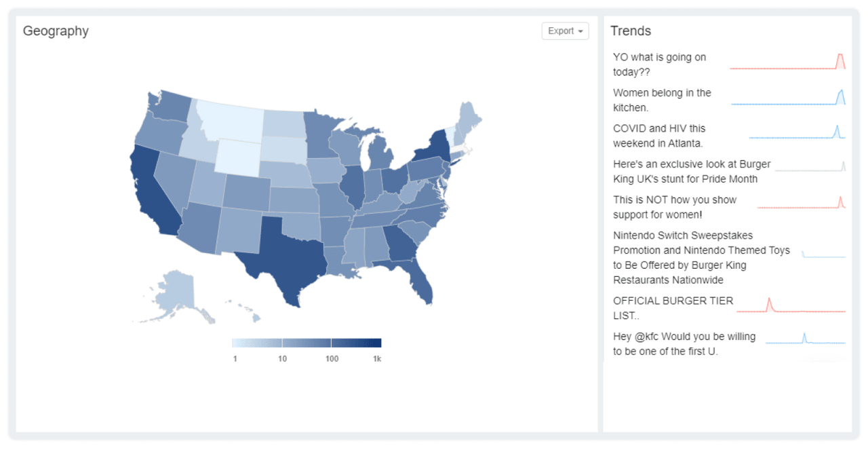Click the '1k' label on the legend scale

coord(377,359)
